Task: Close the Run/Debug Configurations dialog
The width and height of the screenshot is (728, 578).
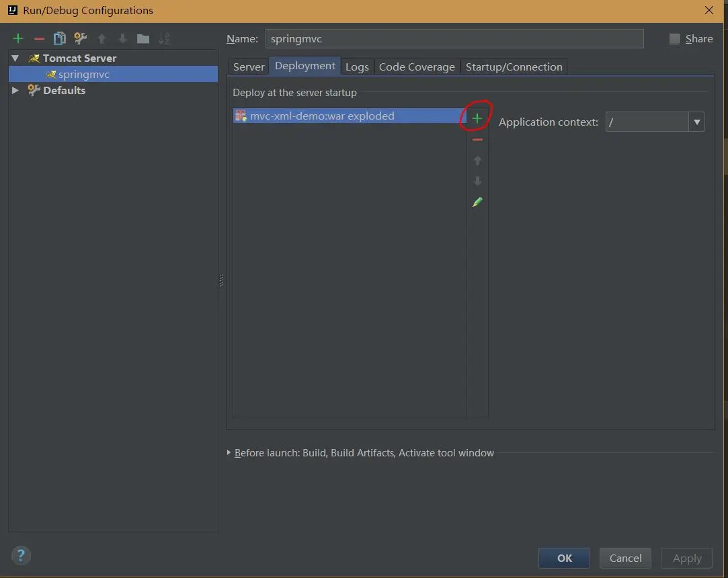Action: coord(709,10)
